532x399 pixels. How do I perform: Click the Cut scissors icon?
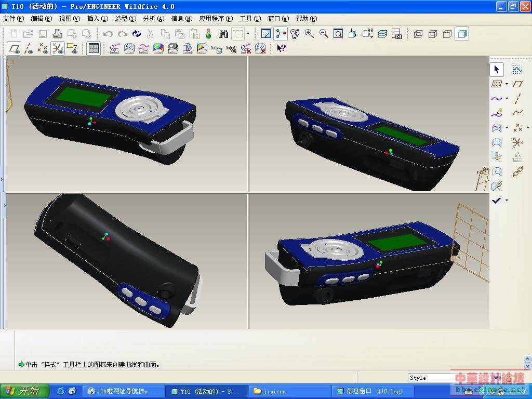point(151,34)
